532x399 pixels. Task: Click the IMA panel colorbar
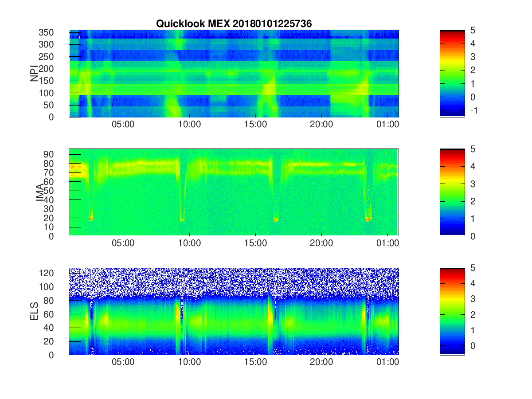coord(452,192)
